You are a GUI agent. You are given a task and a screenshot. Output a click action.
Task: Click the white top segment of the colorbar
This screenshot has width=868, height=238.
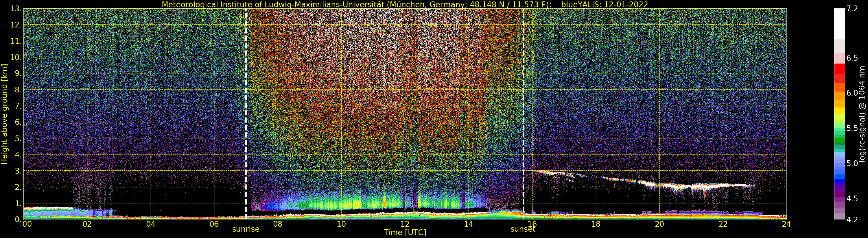click(839, 24)
